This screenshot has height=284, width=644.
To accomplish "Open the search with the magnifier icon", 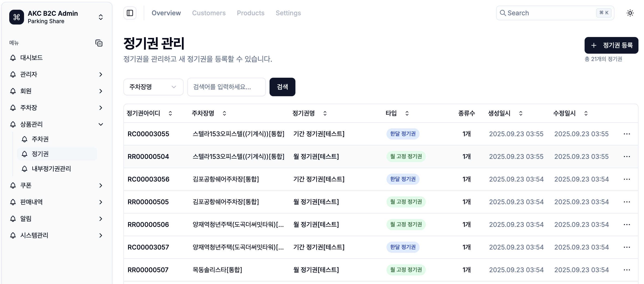I will click(x=503, y=13).
